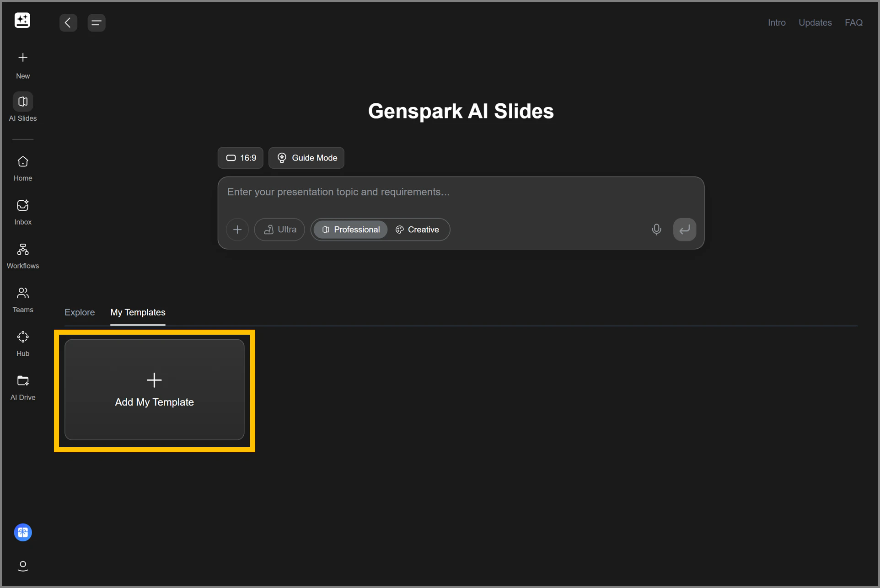Open the Teams sidebar icon
Viewport: 880px width, 588px height.
click(x=23, y=293)
